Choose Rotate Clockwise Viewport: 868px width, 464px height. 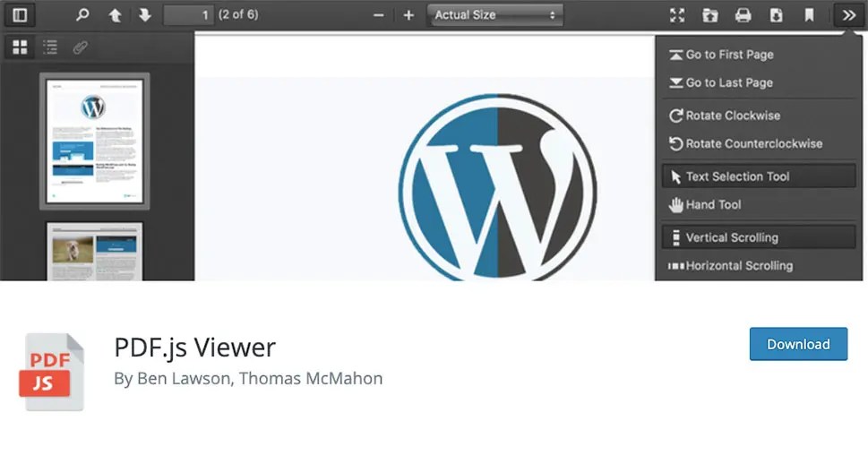(759, 116)
